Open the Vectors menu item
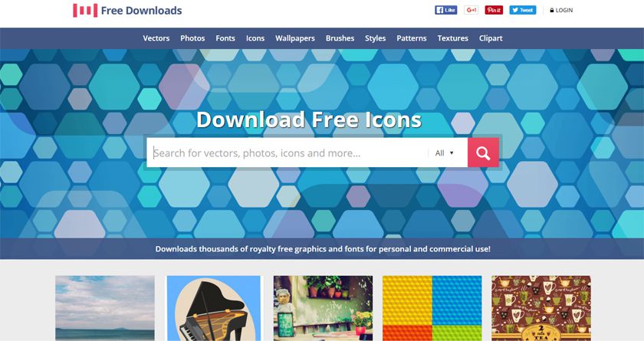644x341 pixels. coord(156,38)
